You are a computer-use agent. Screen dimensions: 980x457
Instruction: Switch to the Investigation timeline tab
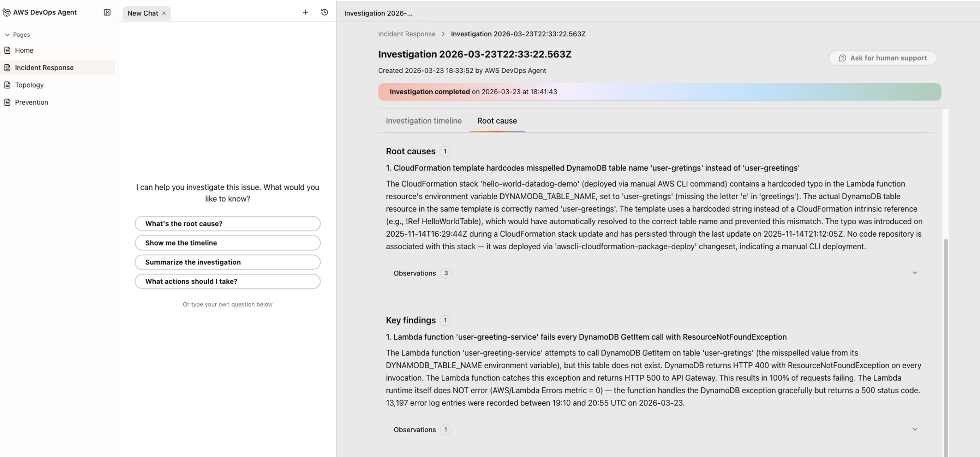(424, 121)
